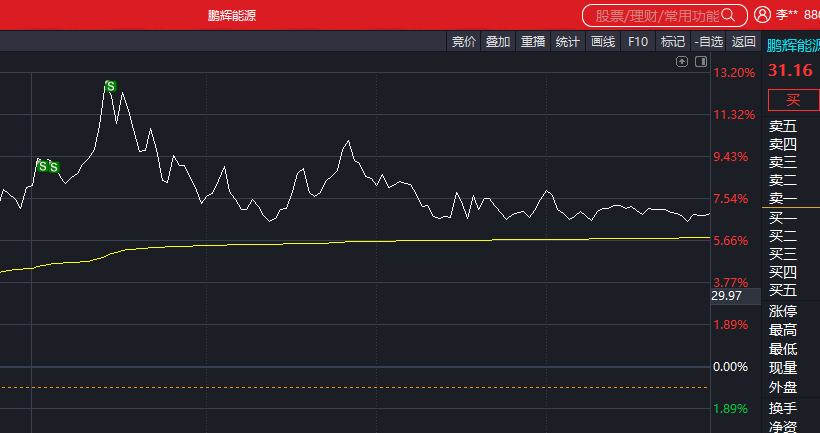Open the F10 company info
The width and height of the screenshot is (820, 433).
[638, 42]
